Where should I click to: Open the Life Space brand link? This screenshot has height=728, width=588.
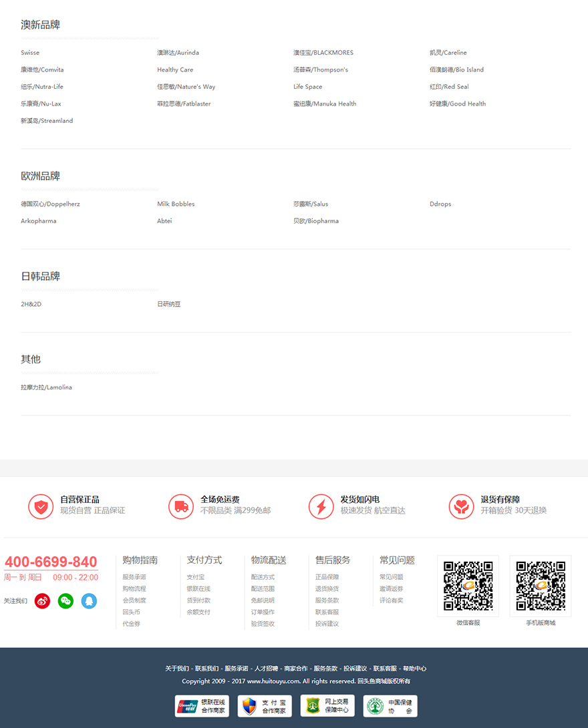[x=307, y=87]
